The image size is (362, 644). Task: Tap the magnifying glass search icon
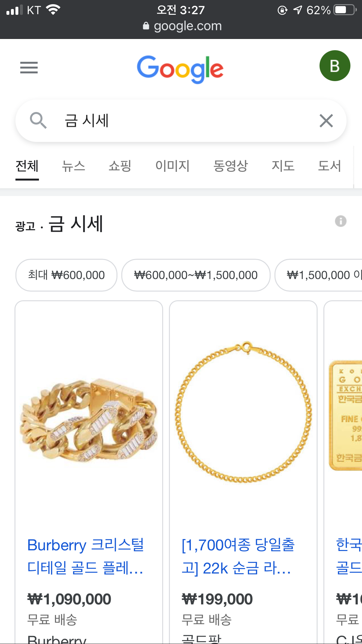tap(38, 121)
